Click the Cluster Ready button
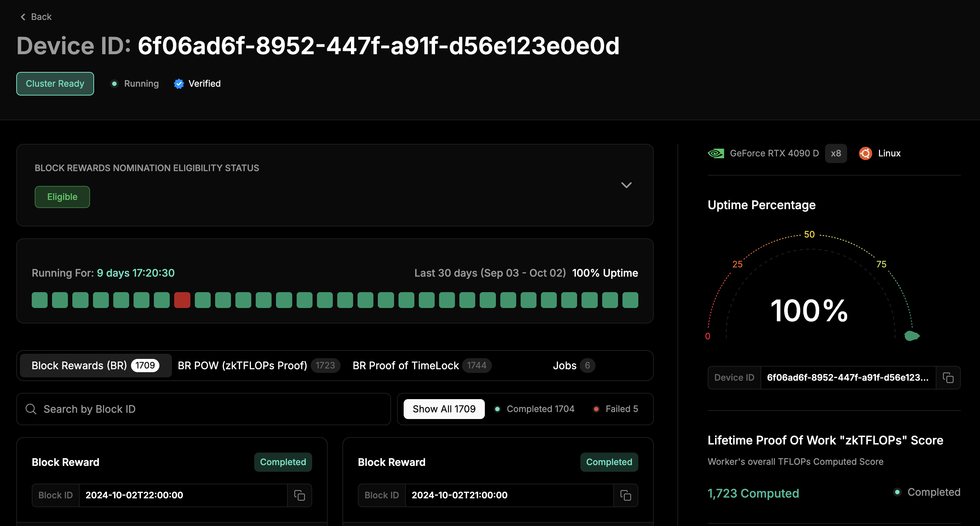The height and width of the screenshot is (526, 980). 55,84
